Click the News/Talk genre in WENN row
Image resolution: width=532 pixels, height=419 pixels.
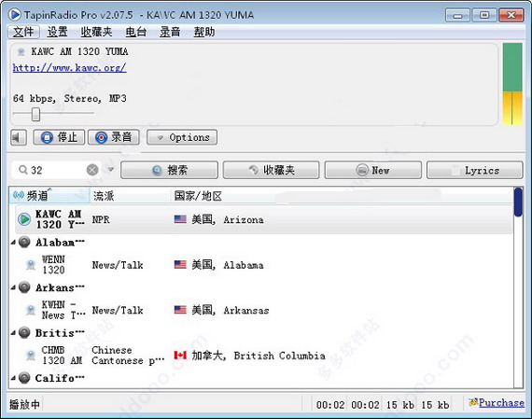tap(118, 265)
